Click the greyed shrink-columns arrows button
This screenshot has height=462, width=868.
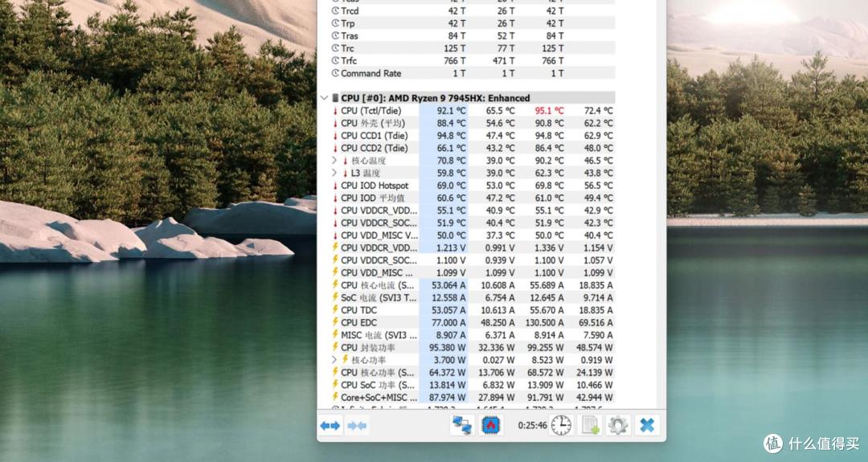[357, 426]
